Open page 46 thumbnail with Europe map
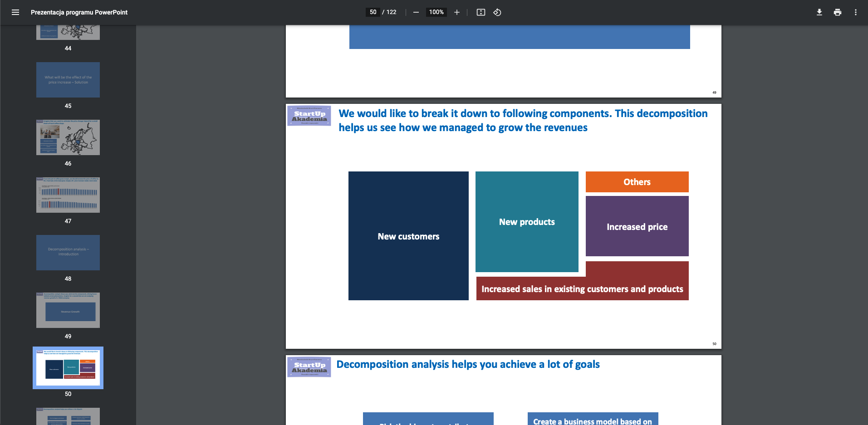868x425 pixels. [68, 137]
